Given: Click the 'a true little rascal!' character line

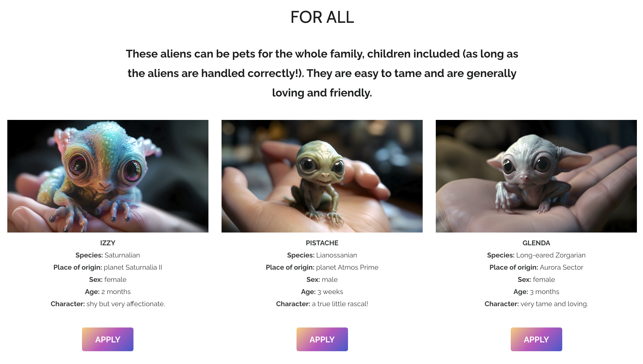Looking at the screenshot, I should click(322, 304).
